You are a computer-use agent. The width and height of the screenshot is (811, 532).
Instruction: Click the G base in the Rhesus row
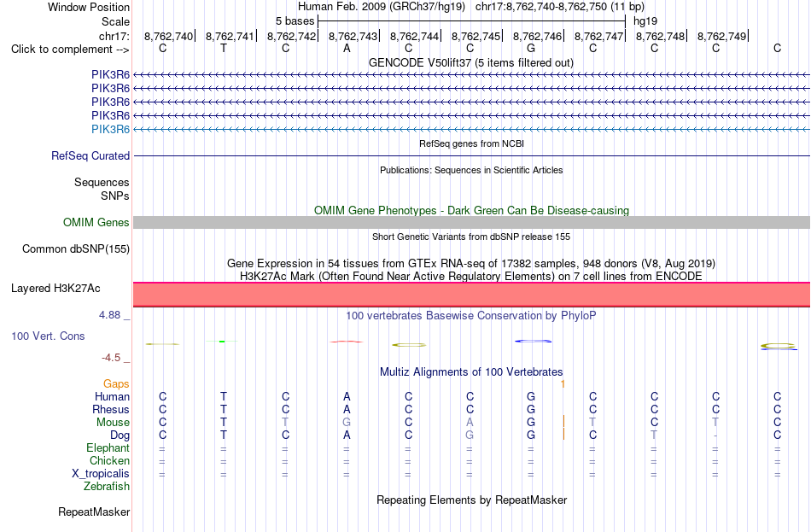click(531, 410)
